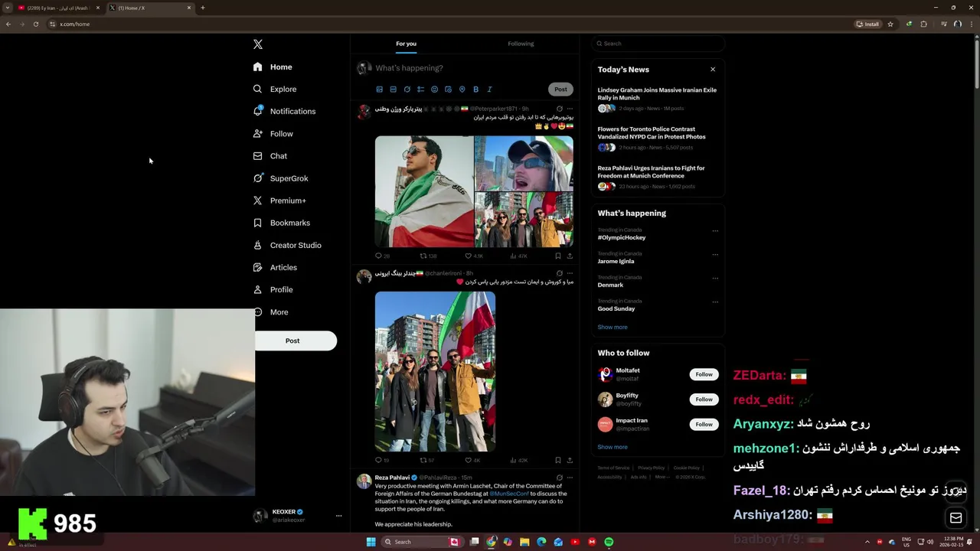
Task: Open more options for #OlympicHockey trend
Action: click(x=715, y=231)
